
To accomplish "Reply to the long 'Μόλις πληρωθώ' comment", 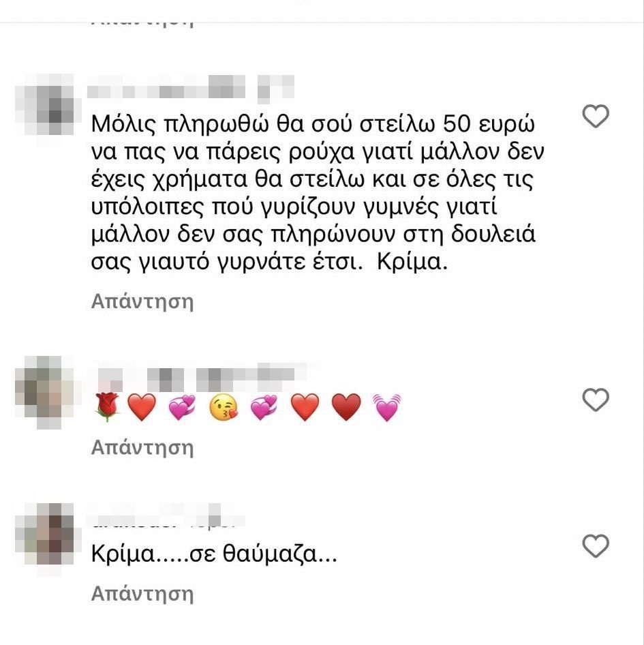I will coord(142,301).
